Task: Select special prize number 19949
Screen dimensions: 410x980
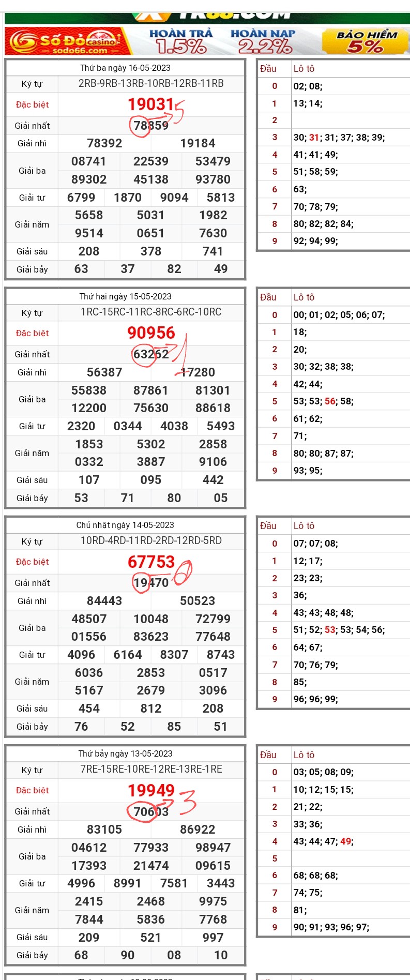Action: [x=151, y=790]
